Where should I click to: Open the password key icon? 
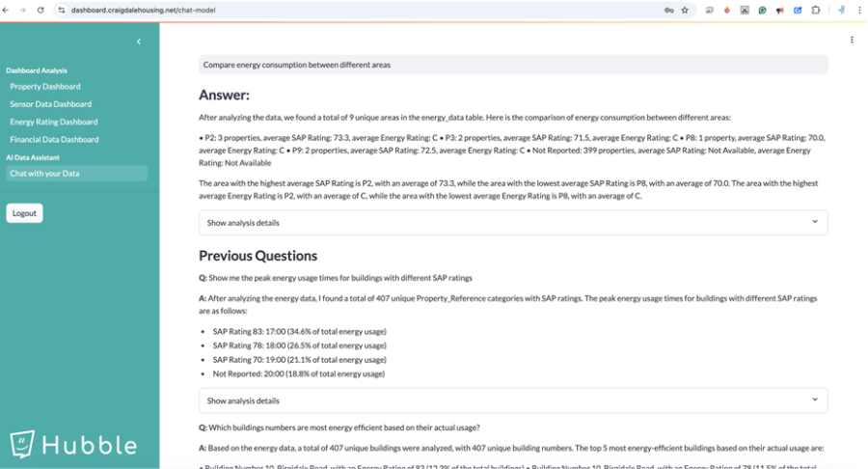coord(668,10)
